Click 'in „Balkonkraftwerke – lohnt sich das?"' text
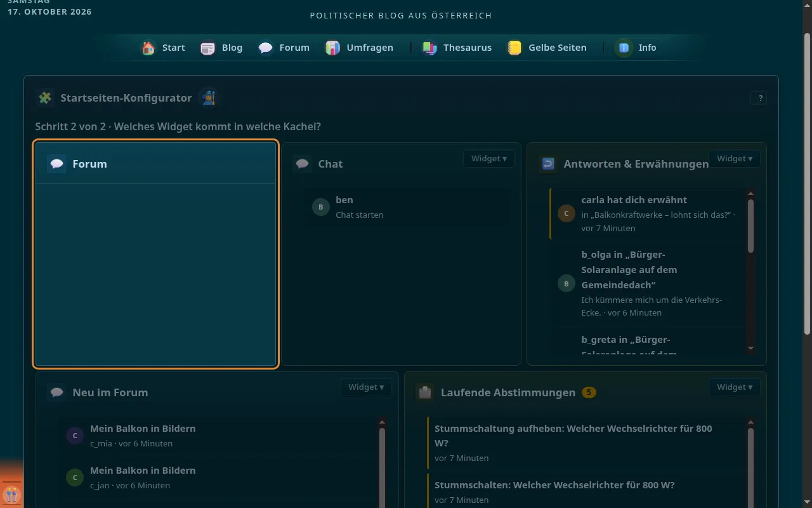Image resolution: width=812 pixels, height=508 pixels. point(656,215)
